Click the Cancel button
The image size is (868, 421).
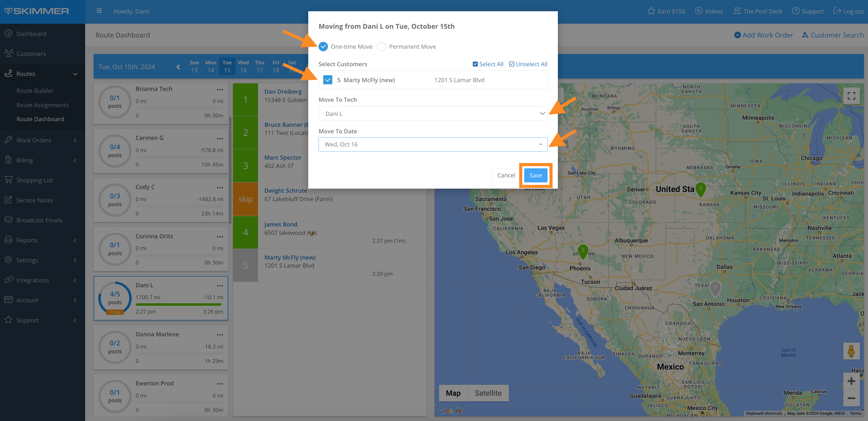coord(506,175)
